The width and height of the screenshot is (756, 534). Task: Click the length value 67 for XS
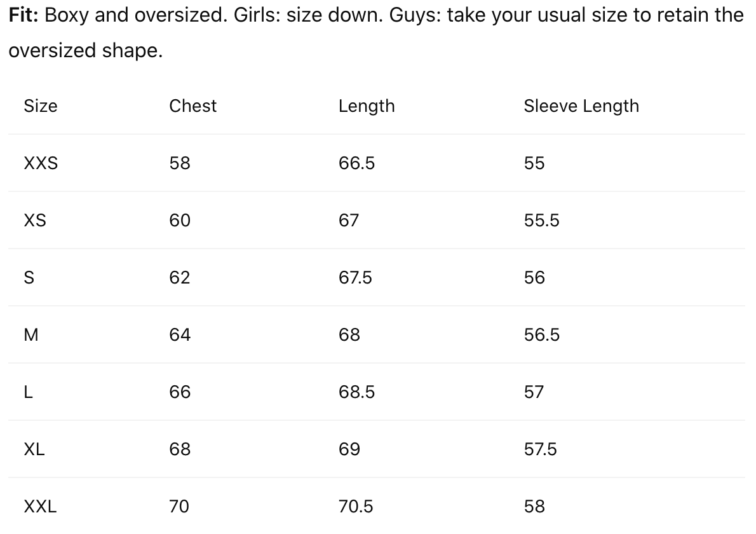pyautogui.click(x=349, y=221)
